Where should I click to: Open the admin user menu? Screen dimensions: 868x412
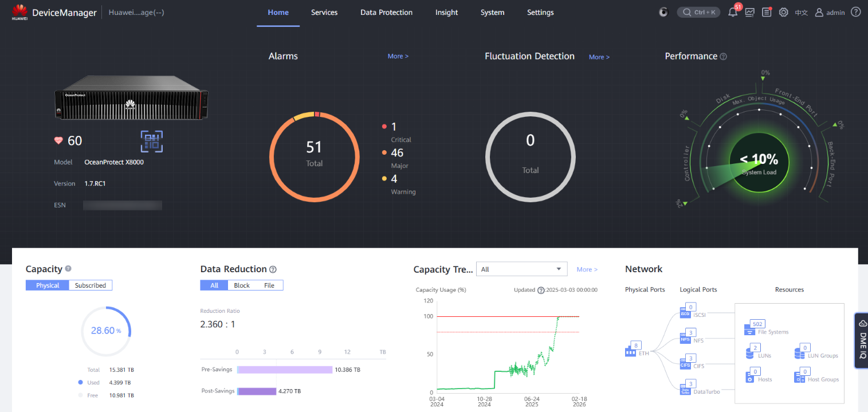click(830, 12)
